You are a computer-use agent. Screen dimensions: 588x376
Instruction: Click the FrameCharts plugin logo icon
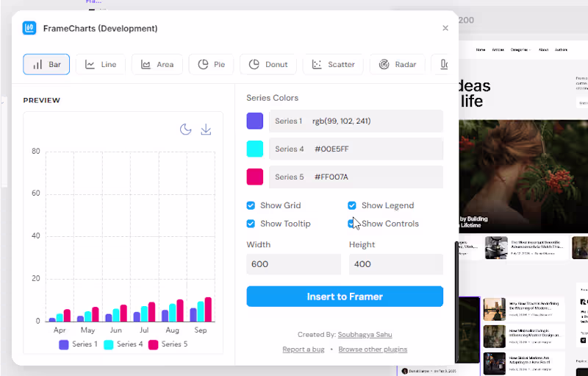coord(29,28)
